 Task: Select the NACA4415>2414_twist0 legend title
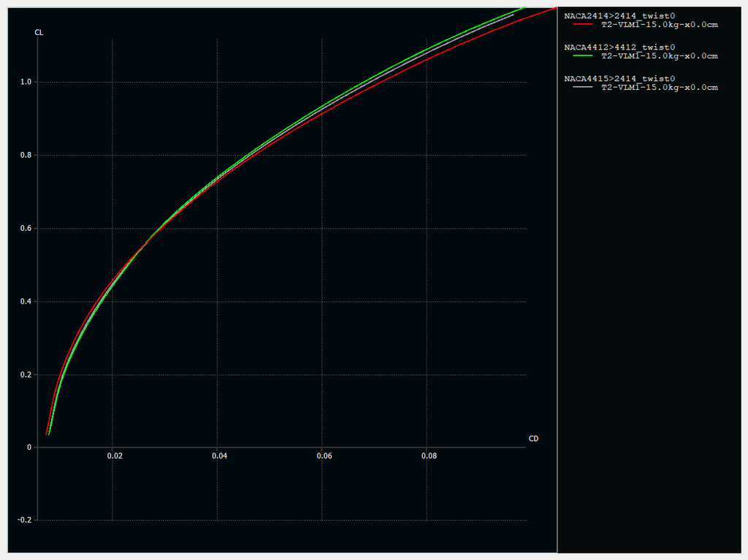click(x=619, y=78)
